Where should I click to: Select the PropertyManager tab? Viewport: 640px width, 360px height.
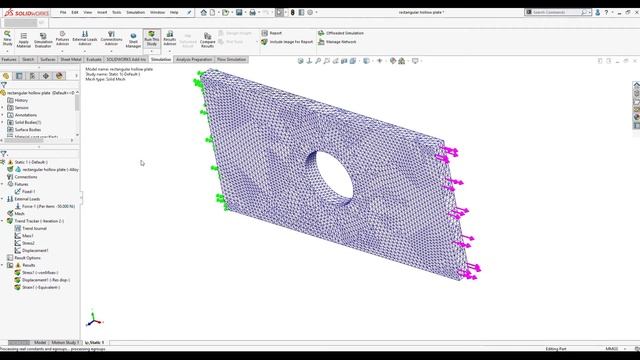coord(19,76)
